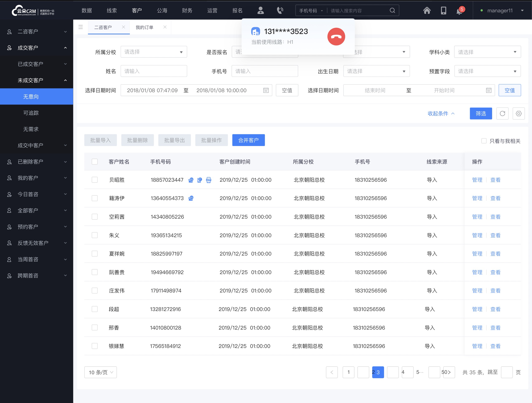Check the select-all checkbox in table header

pyautogui.click(x=94, y=161)
